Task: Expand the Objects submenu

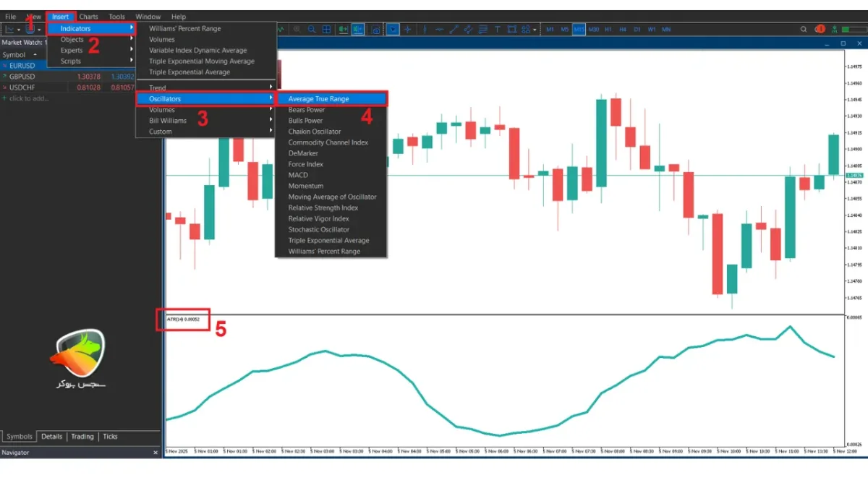Action: click(92, 39)
